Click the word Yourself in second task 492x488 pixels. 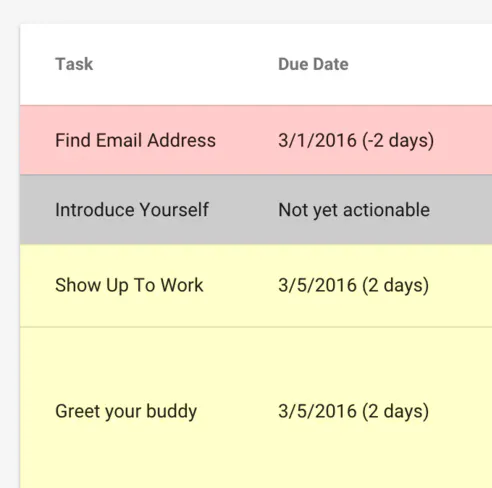174,210
